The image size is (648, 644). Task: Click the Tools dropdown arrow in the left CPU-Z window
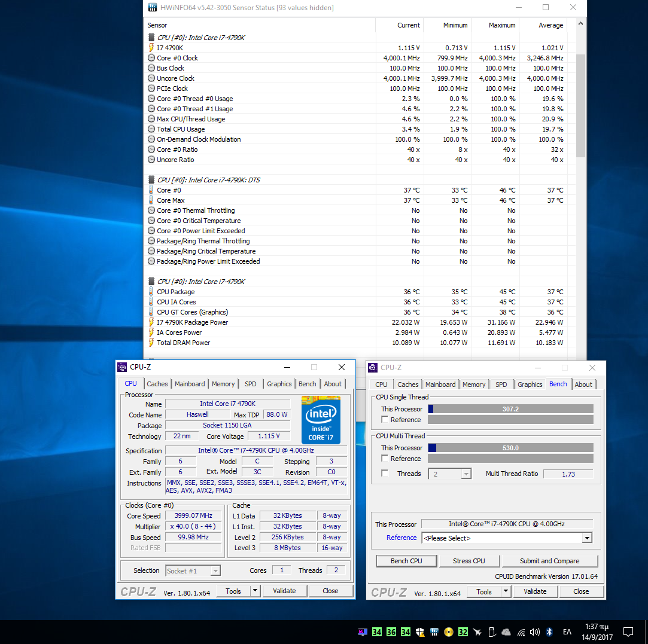(x=255, y=591)
